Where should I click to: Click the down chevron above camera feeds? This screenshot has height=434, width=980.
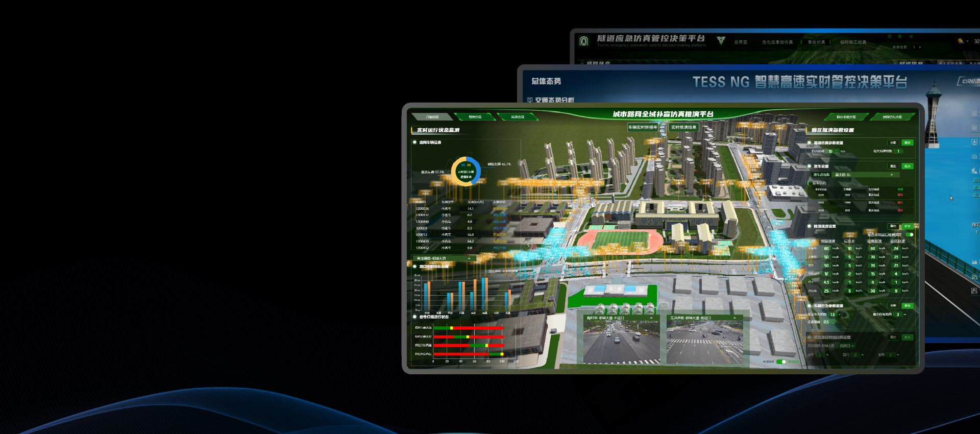point(663,306)
